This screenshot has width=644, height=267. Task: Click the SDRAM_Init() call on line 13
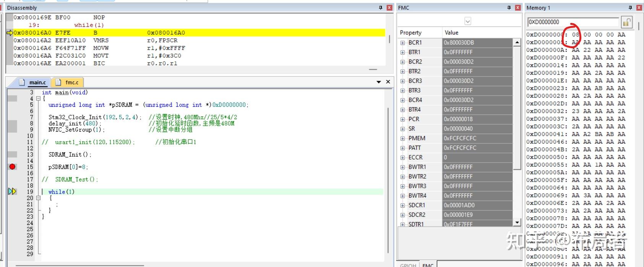70,155
